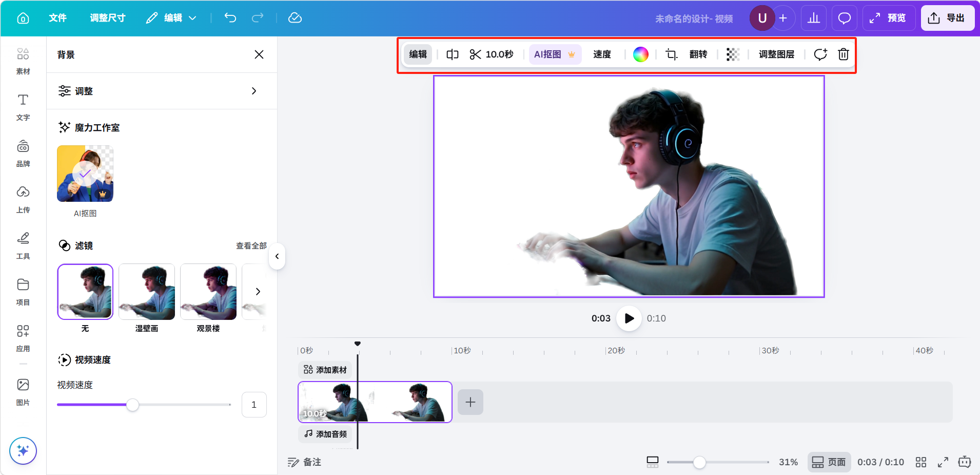Click the split clip icon in toolbar
980x475 pixels.
click(452, 54)
